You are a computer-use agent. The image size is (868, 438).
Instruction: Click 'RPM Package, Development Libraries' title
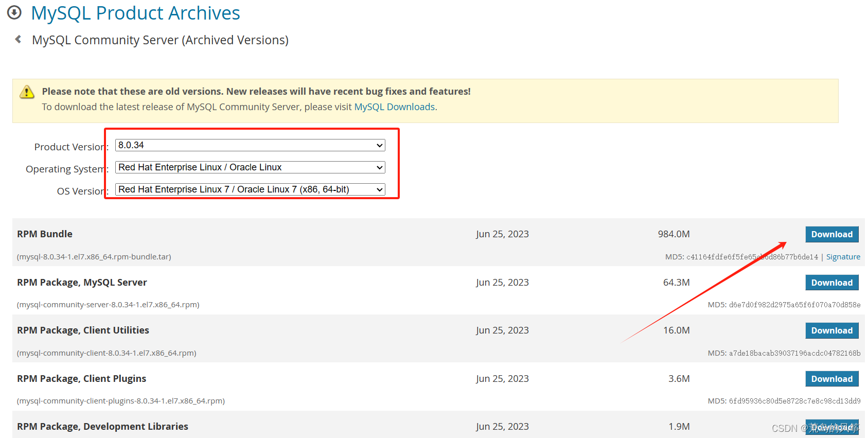click(102, 426)
